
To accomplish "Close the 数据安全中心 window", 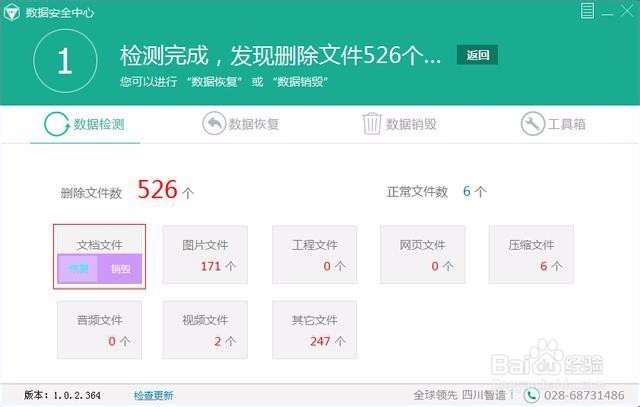I will click(x=627, y=11).
